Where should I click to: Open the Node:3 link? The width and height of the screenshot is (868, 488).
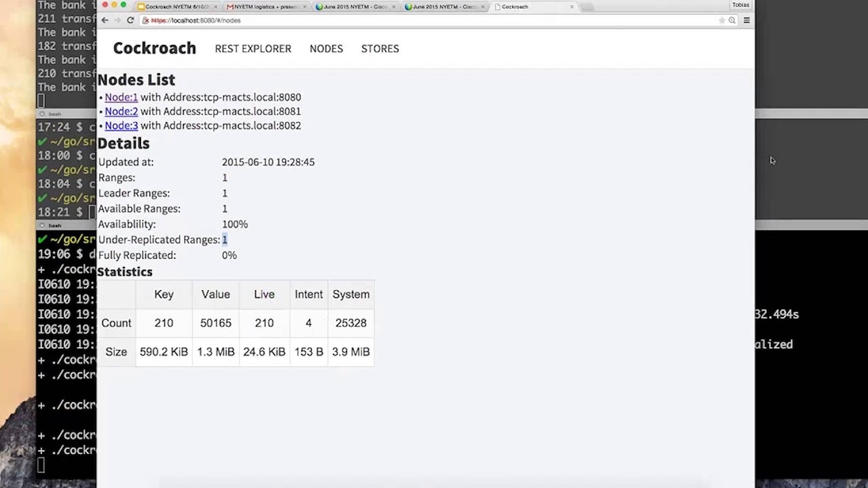[121, 126]
